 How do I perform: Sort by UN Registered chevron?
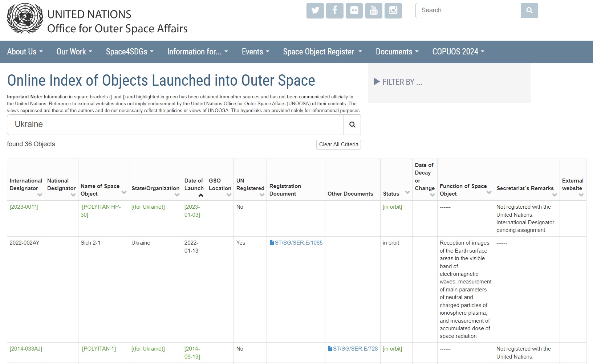tap(262, 195)
